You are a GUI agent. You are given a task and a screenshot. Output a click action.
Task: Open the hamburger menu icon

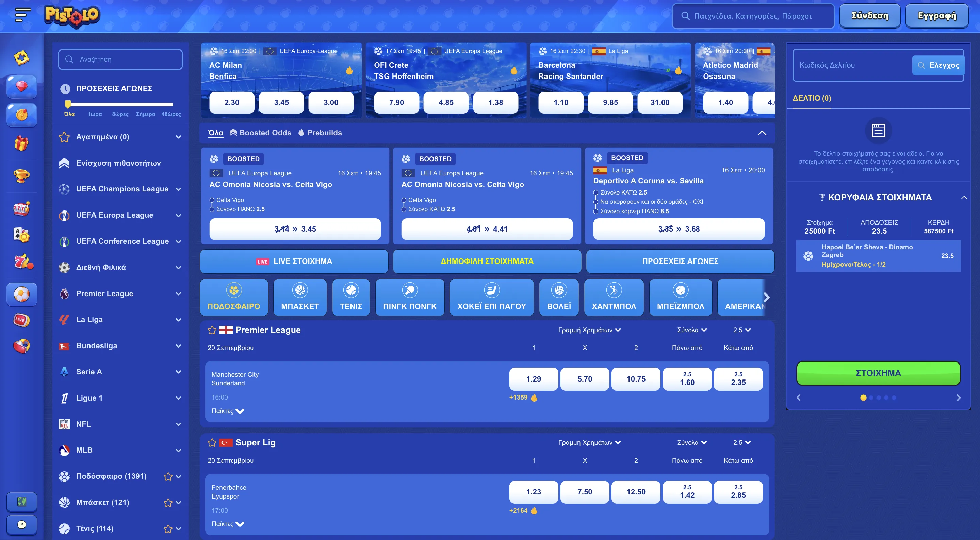pyautogui.click(x=22, y=15)
